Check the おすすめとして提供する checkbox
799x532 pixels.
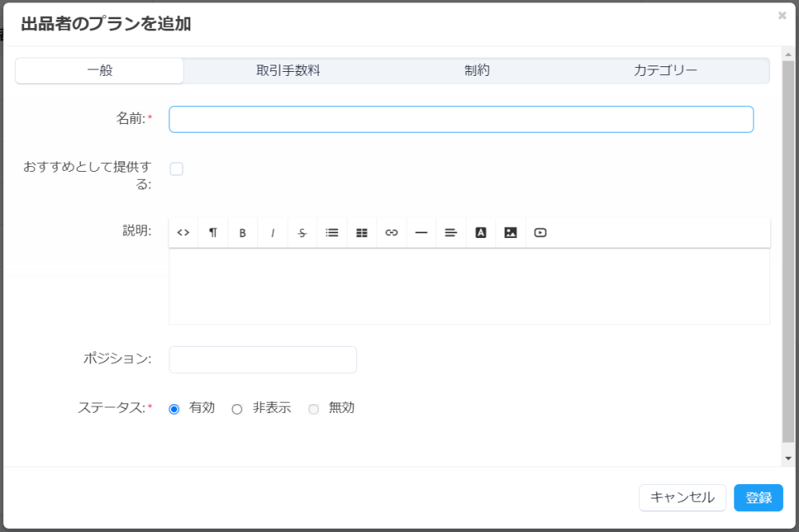(x=177, y=169)
